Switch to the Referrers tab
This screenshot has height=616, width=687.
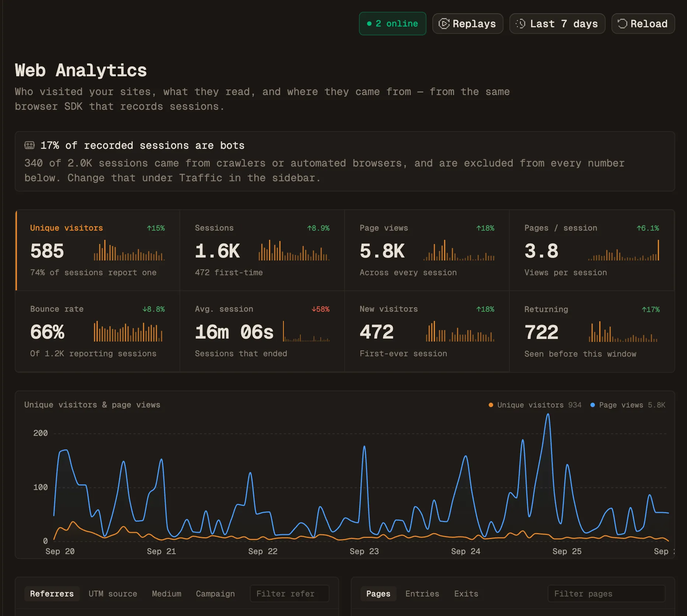[x=52, y=594]
